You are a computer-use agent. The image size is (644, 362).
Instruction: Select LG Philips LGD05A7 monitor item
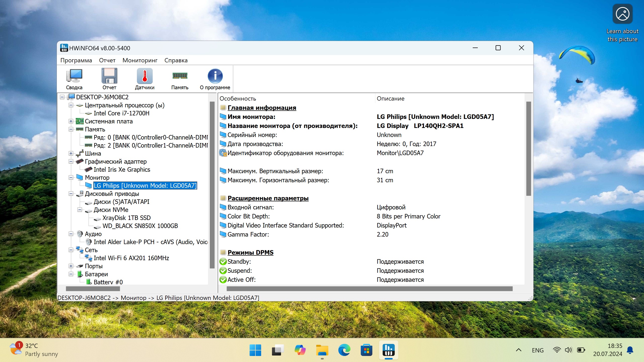coord(145,186)
